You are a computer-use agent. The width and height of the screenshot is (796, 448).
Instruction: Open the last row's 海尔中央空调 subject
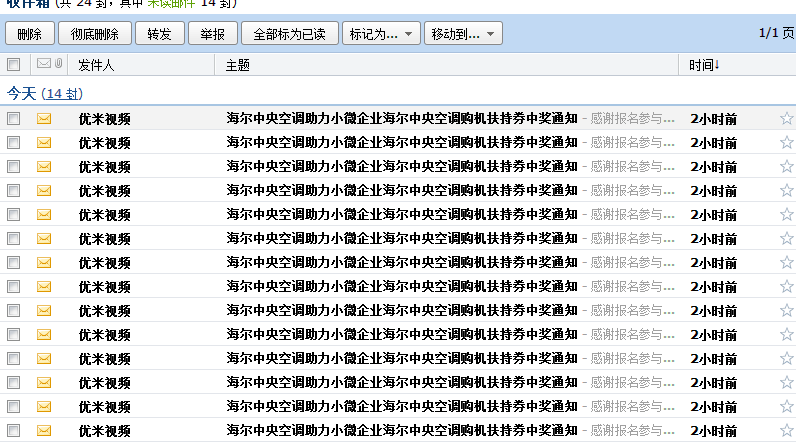coord(402,430)
